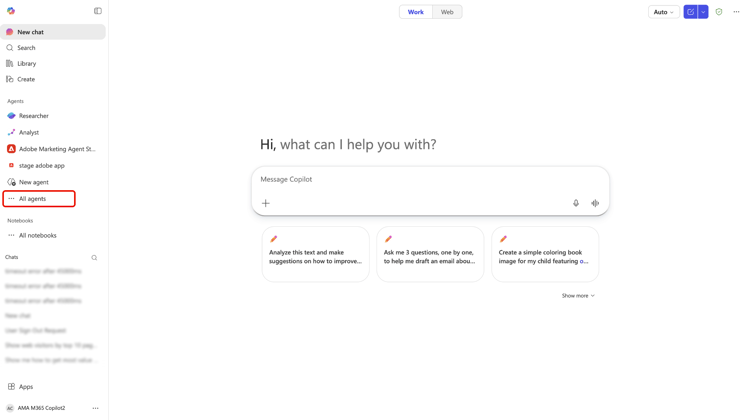The image size is (750, 420).
Task: Click the Adobe red logo icon
Action: (x=11, y=149)
